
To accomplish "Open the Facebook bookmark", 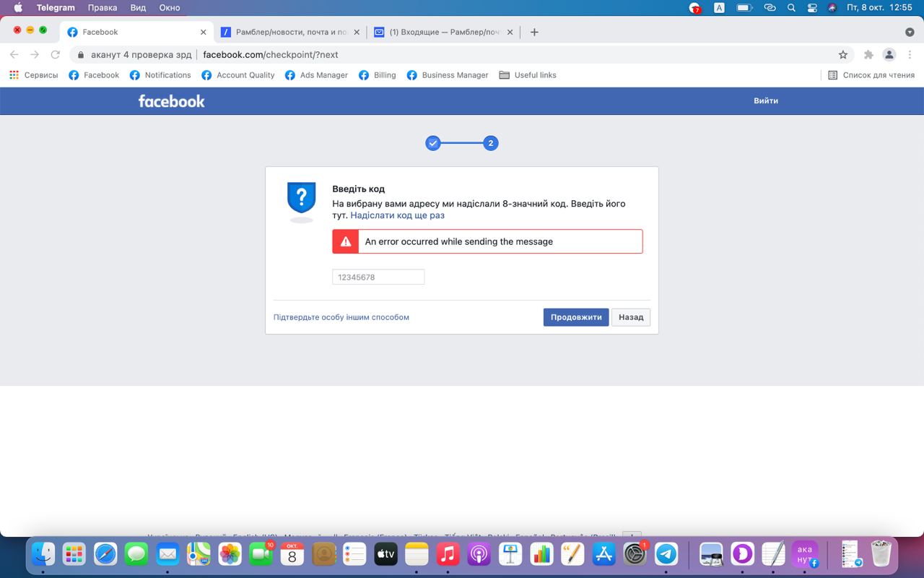I will click(94, 75).
